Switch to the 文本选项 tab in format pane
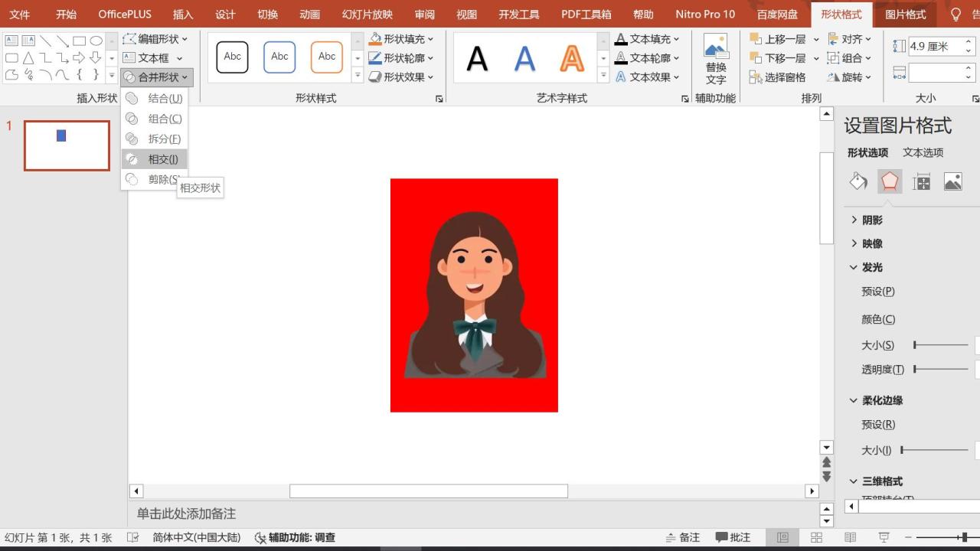Screen dimensions: 980x551 (x=923, y=152)
